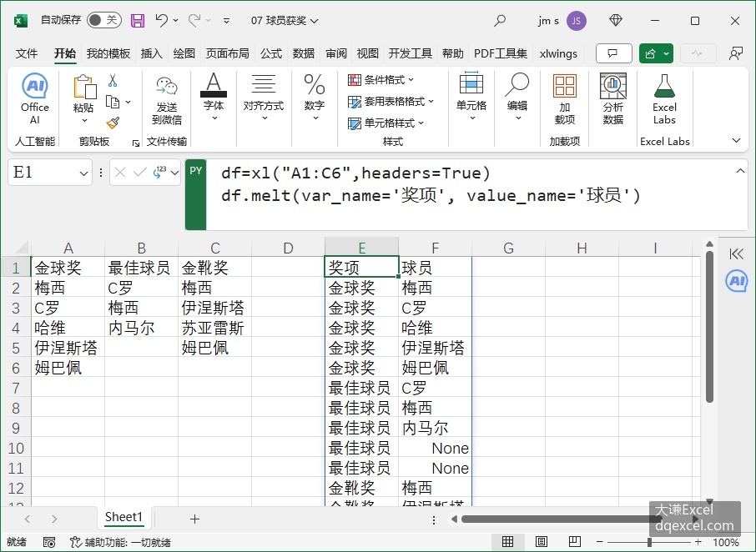Switch to Page Layout view in status bar
This screenshot has width=756, height=552.
(x=541, y=542)
